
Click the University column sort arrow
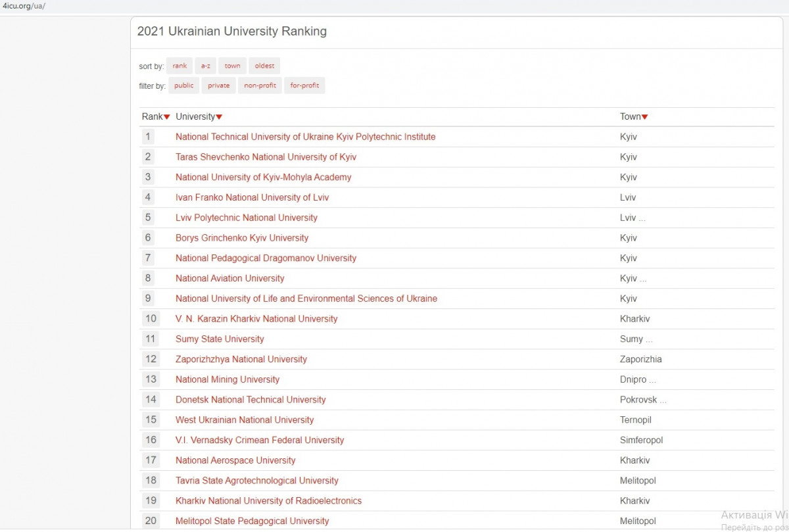pos(219,117)
